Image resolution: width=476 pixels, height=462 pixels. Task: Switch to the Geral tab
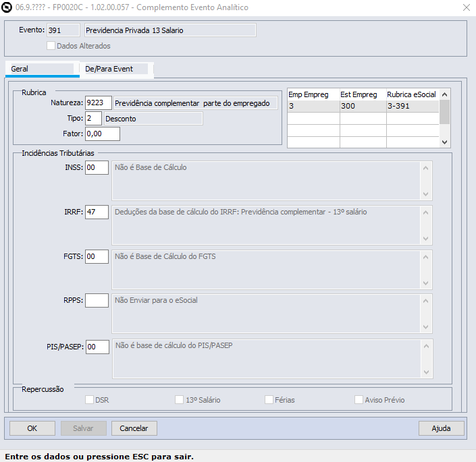[42, 69]
